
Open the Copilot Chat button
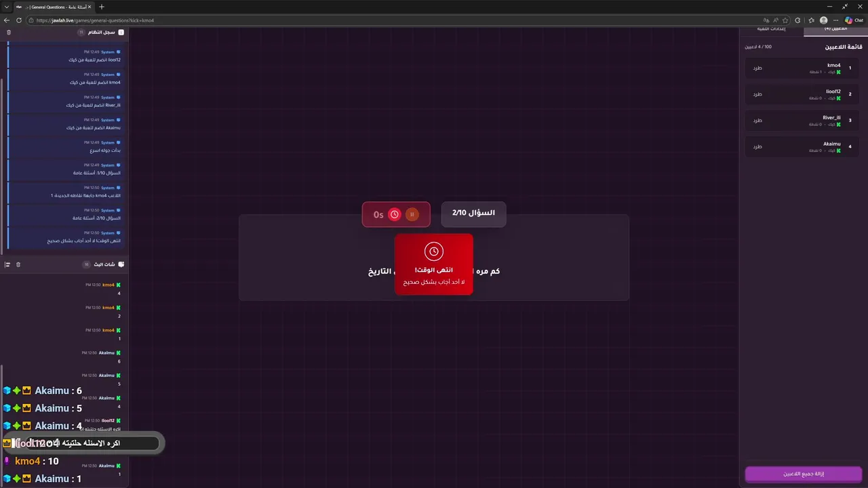[854, 20]
